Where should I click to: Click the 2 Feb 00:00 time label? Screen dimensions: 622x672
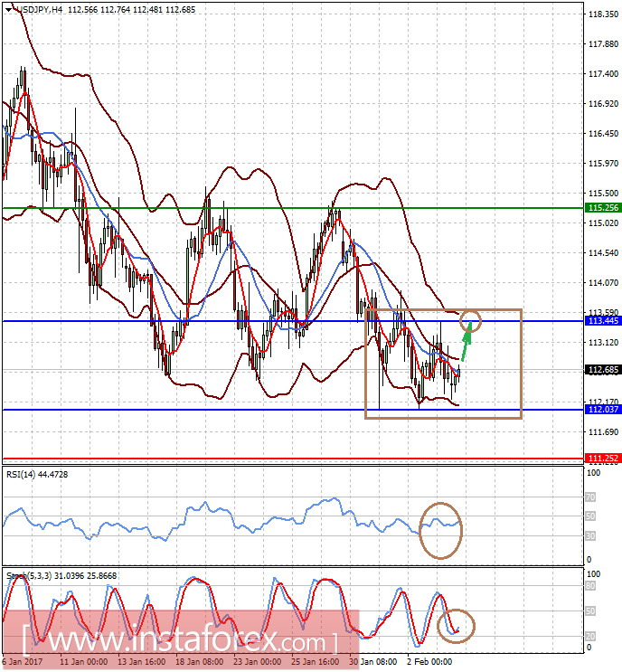point(431,661)
